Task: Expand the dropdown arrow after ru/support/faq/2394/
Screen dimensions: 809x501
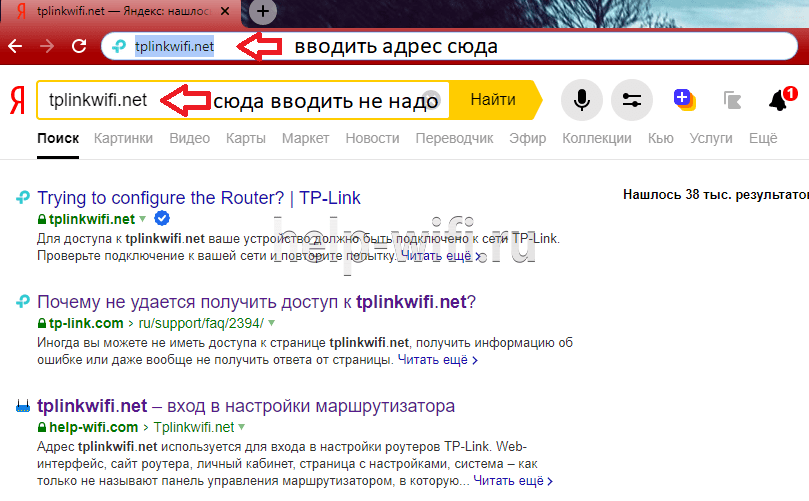Action: point(271,323)
